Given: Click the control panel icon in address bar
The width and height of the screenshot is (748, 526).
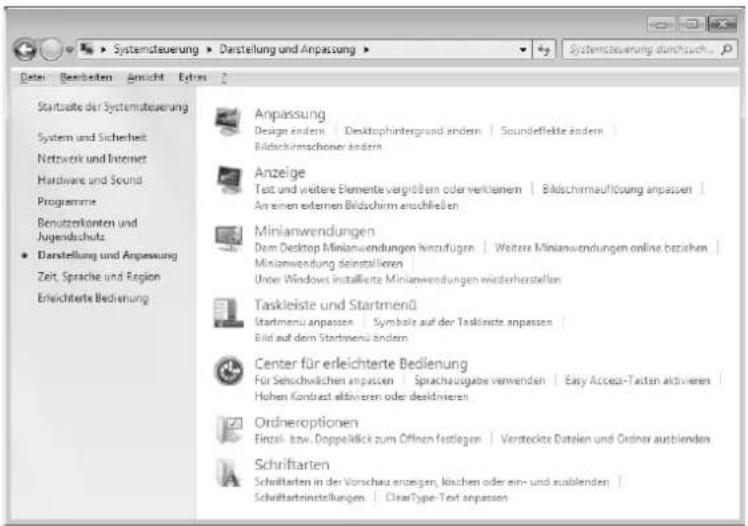Looking at the screenshot, I should (x=87, y=49).
